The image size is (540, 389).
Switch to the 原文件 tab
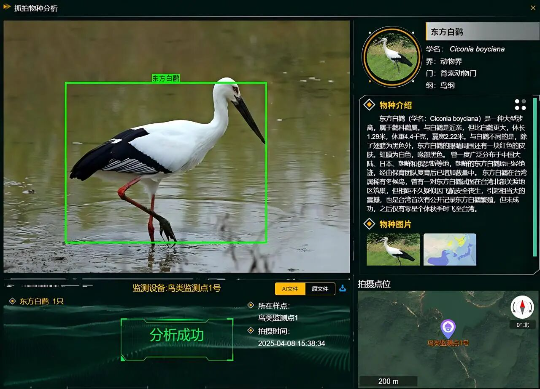point(320,288)
